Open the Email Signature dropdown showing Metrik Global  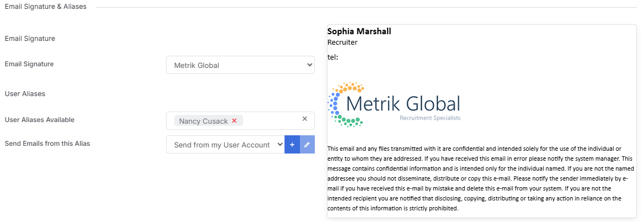[x=240, y=65]
